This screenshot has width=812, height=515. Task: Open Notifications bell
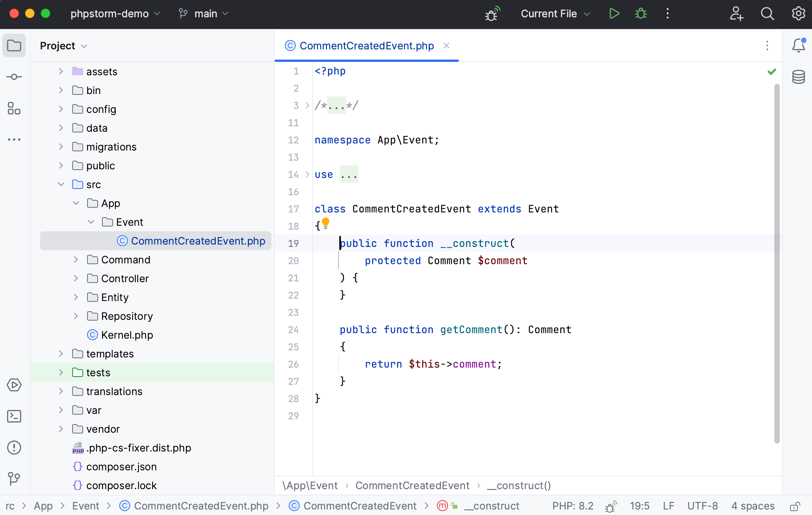(x=799, y=45)
